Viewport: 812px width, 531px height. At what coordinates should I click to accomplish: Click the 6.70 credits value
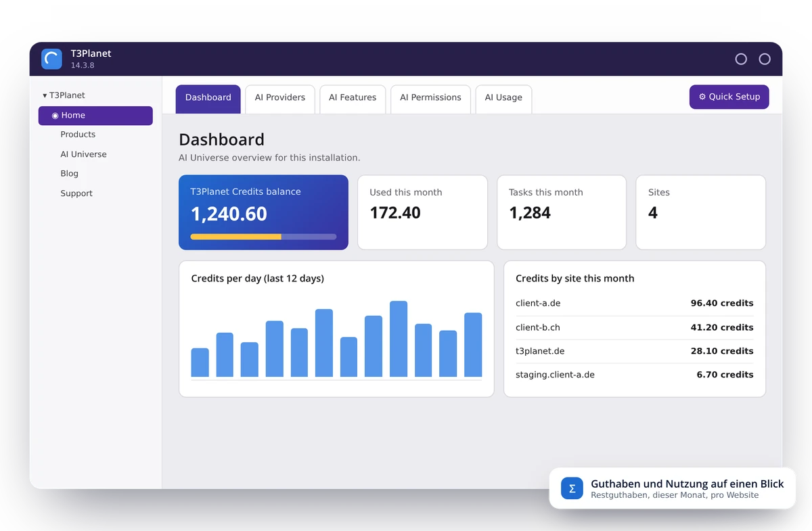tap(725, 375)
